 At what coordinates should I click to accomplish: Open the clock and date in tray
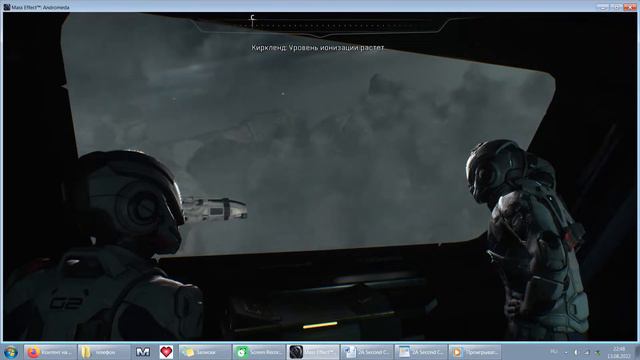(x=619, y=352)
